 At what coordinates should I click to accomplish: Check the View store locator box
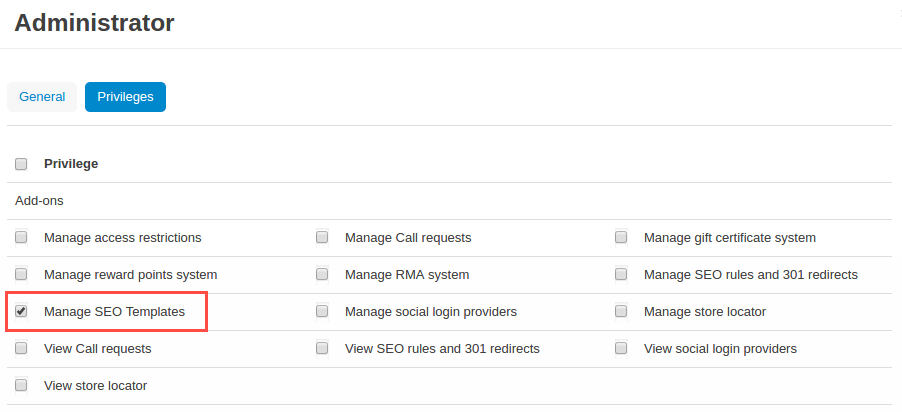(21, 385)
